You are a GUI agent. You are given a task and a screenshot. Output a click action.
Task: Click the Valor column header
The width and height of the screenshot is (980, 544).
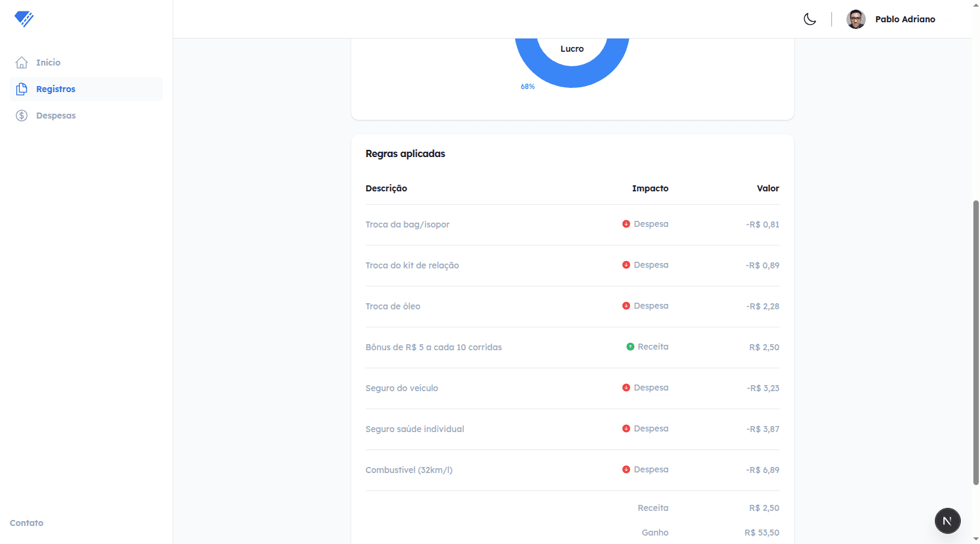point(768,188)
